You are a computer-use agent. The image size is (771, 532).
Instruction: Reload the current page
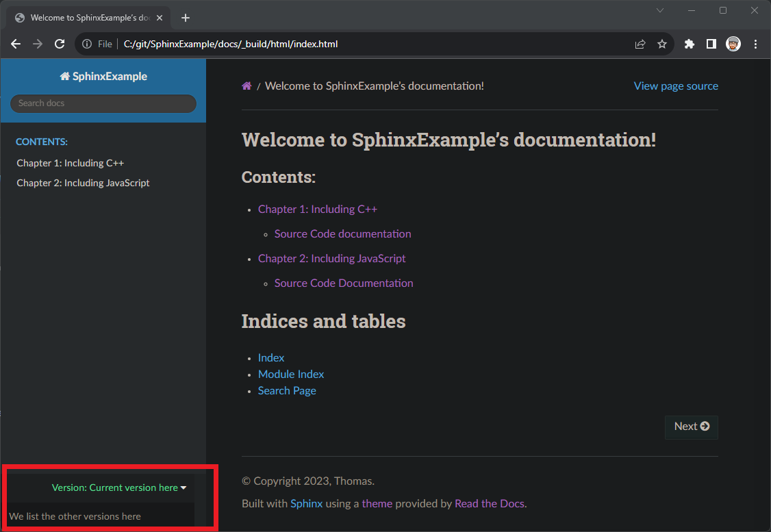60,43
